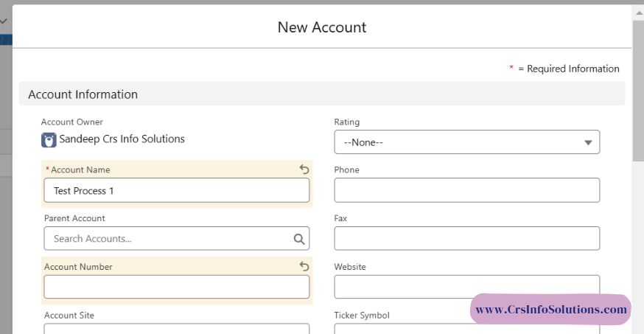Click the New Account dialog title
Screen dimensions: 644x334
click(321, 27)
